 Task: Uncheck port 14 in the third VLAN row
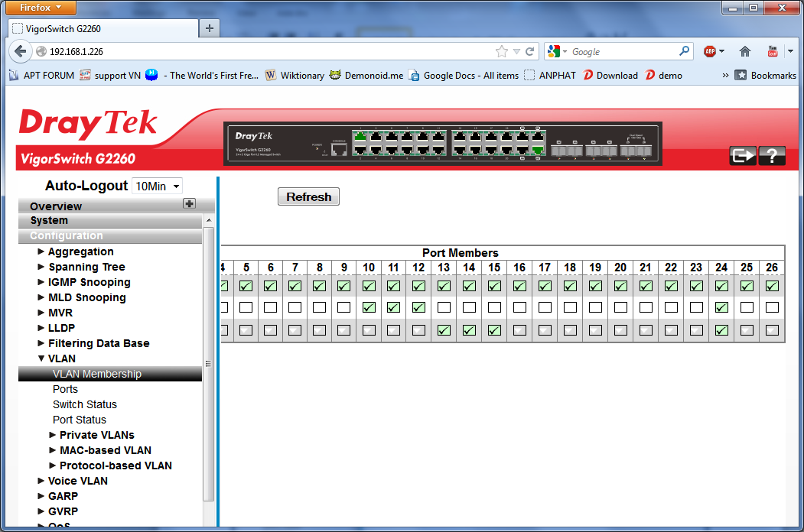[469, 330]
